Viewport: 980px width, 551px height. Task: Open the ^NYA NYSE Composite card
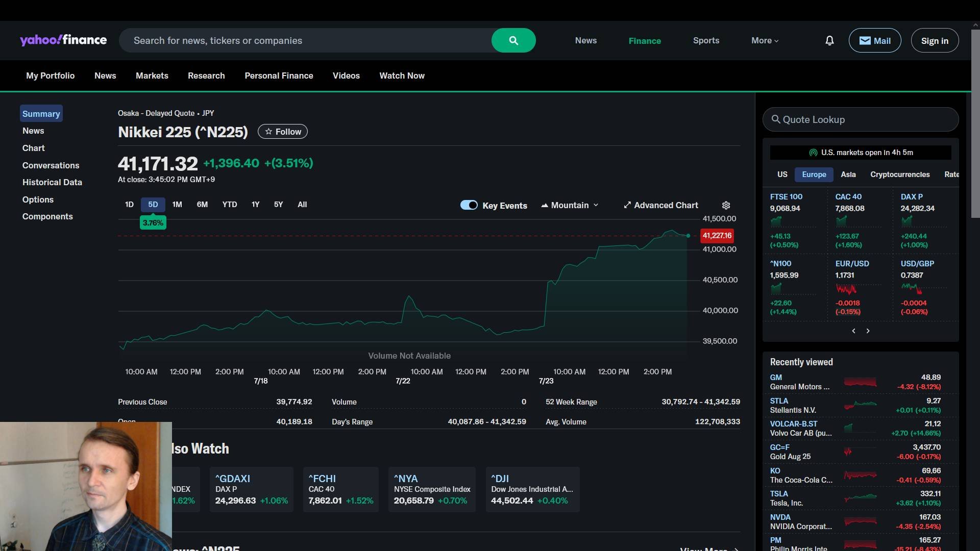tap(432, 489)
